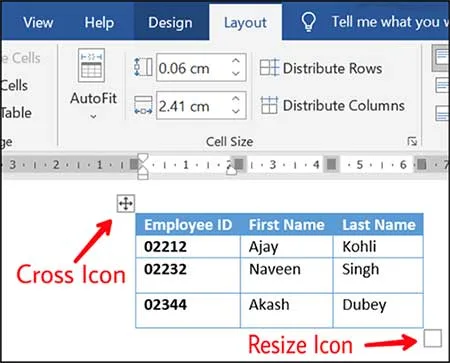
Task: Click Distribute Rows label
Action: [332, 68]
